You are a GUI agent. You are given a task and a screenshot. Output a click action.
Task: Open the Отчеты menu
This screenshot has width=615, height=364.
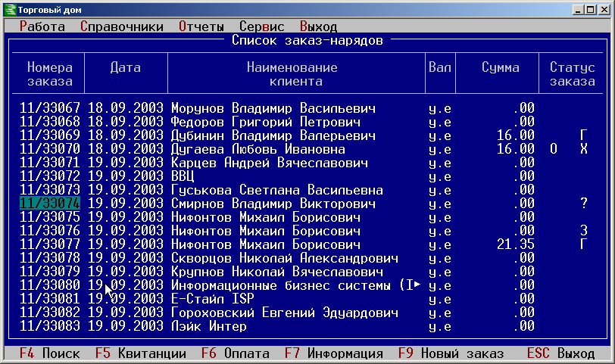point(201,26)
